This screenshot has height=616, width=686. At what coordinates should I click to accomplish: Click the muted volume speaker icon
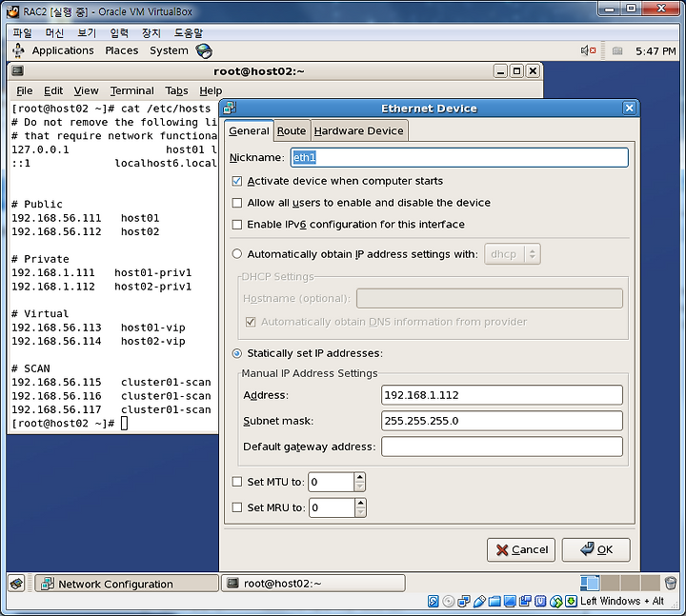tap(588, 50)
